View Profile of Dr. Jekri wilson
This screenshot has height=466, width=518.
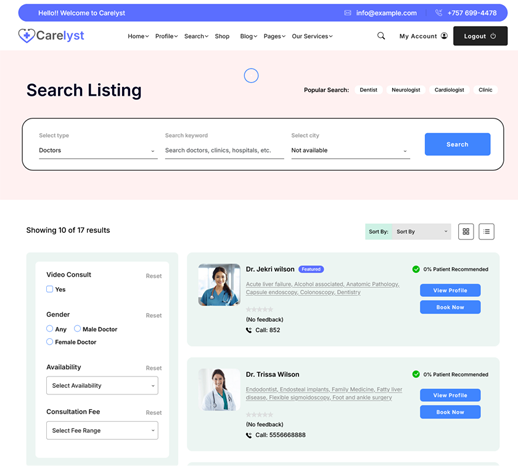click(x=450, y=290)
